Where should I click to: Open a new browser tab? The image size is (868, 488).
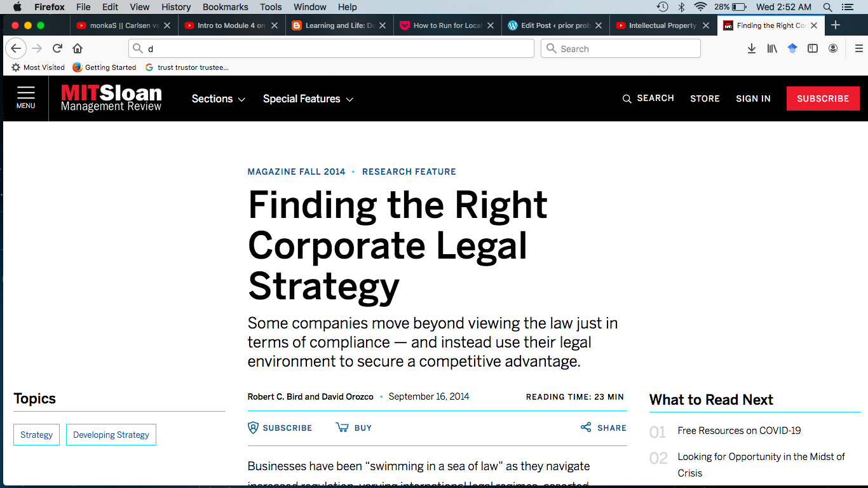836,25
